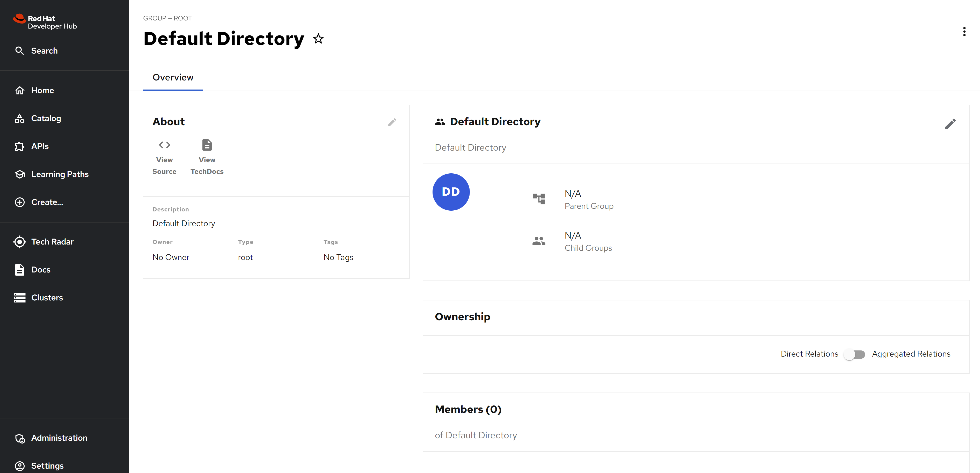Screen dimensions: 980x473
Task: Select the Overview tab
Action: pyautogui.click(x=173, y=78)
